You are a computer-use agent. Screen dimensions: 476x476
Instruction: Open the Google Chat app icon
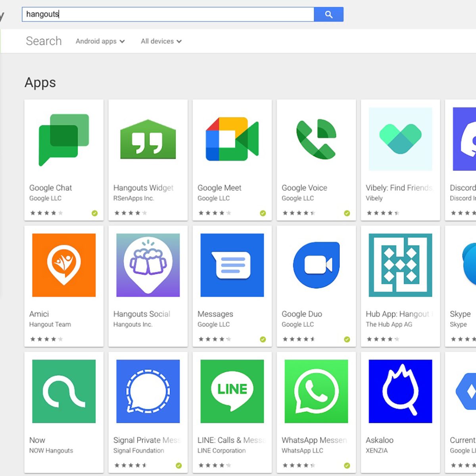click(64, 139)
